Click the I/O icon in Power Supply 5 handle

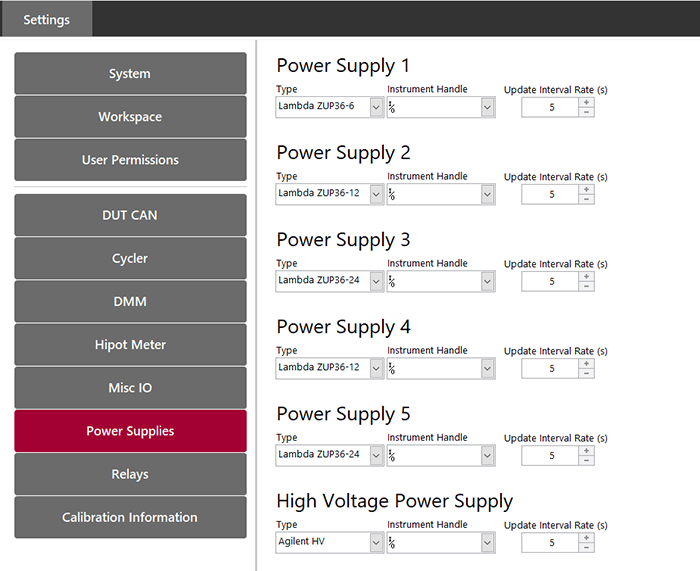coord(392,455)
